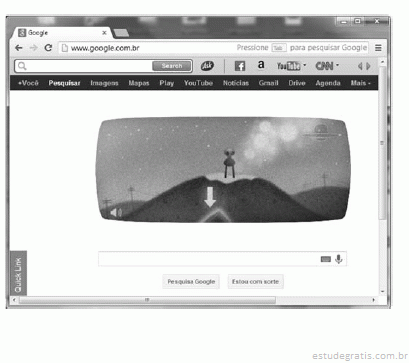Image resolution: width=409 pixels, height=363 pixels.
Task: Click the Ask toolbar Search button
Action: pyautogui.click(x=172, y=66)
